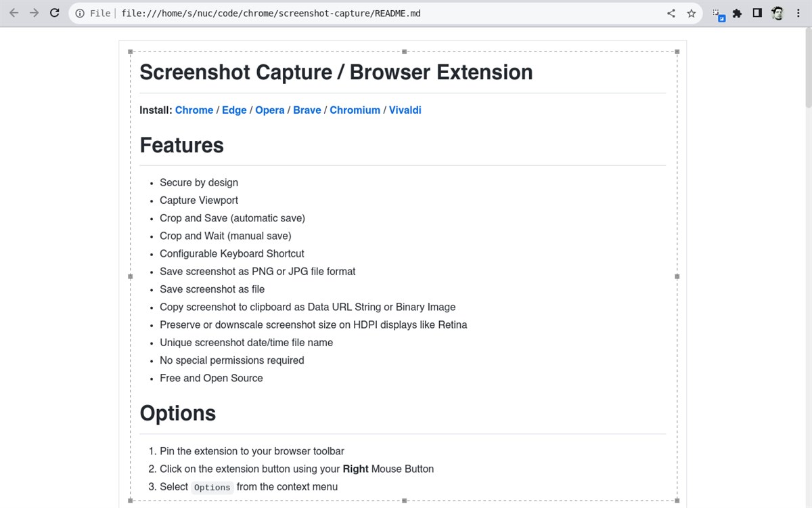
Task: Open the Edge install link
Action: (x=234, y=110)
